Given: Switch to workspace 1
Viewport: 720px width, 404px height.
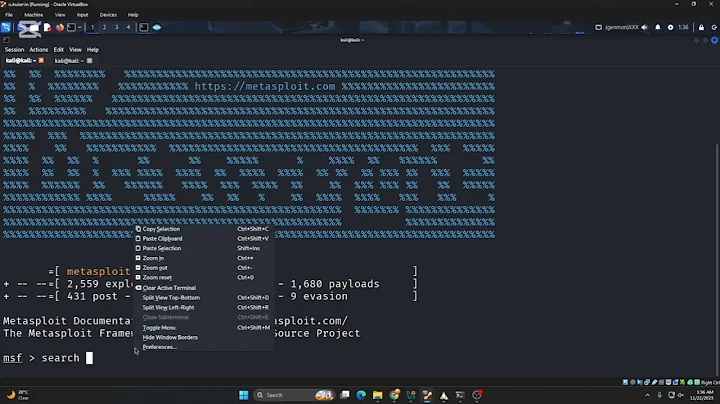Looking at the screenshot, I should pos(92,28).
